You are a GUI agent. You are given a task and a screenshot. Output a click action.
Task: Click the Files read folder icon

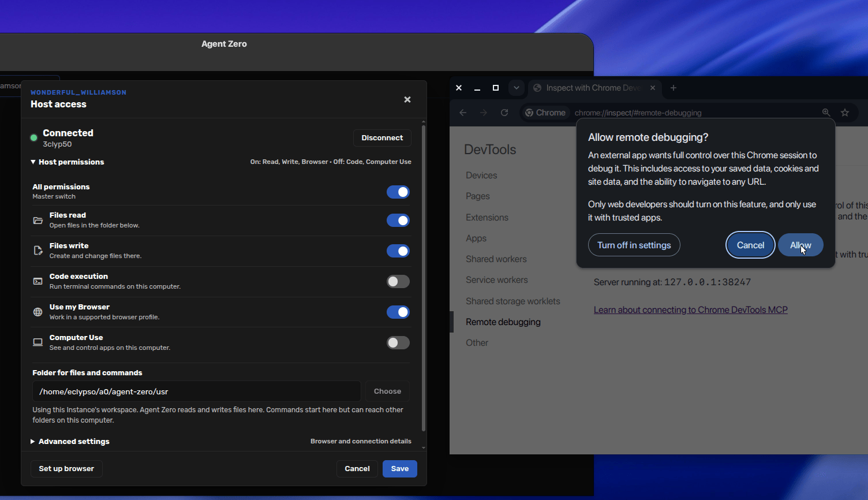(38, 220)
